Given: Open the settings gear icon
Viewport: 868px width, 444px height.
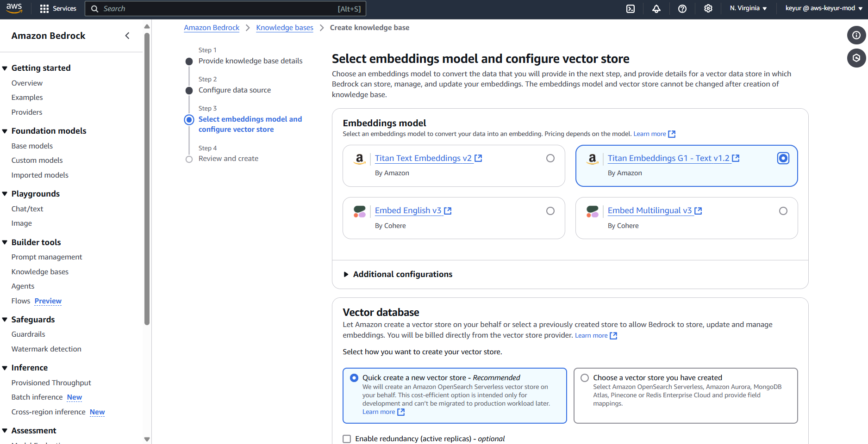Looking at the screenshot, I should click(x=708, y=9).
